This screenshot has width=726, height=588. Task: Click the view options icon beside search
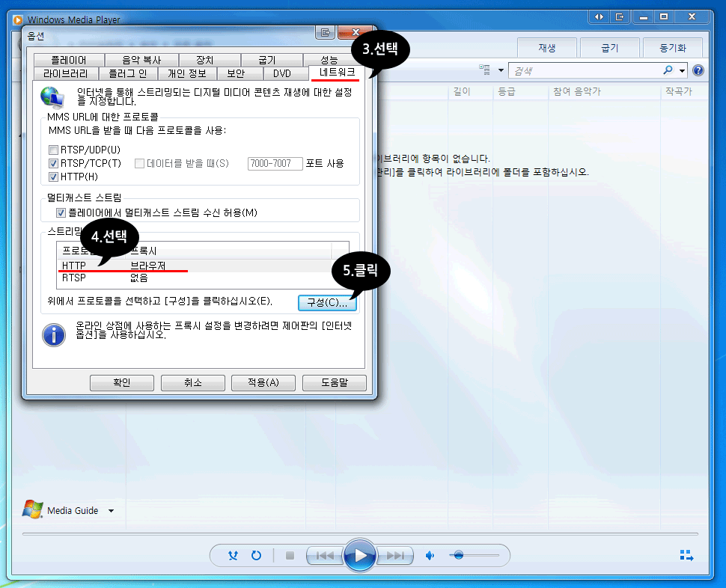click(485, 70)
